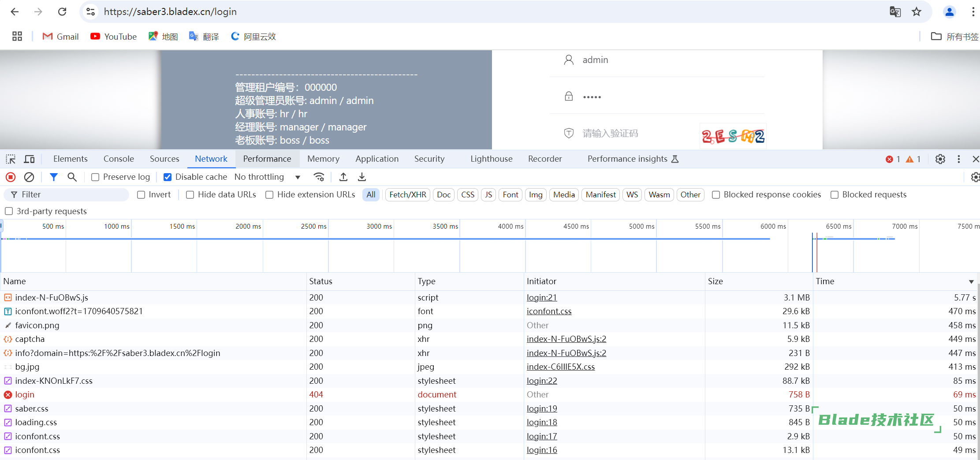This screenshot has height=460, width=980.
Task: Open the apps grid in bookmarks bar
Action: tap(17, 36)
